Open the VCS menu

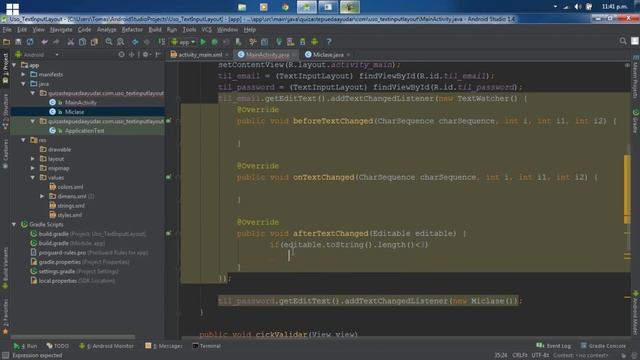[207, 30]
